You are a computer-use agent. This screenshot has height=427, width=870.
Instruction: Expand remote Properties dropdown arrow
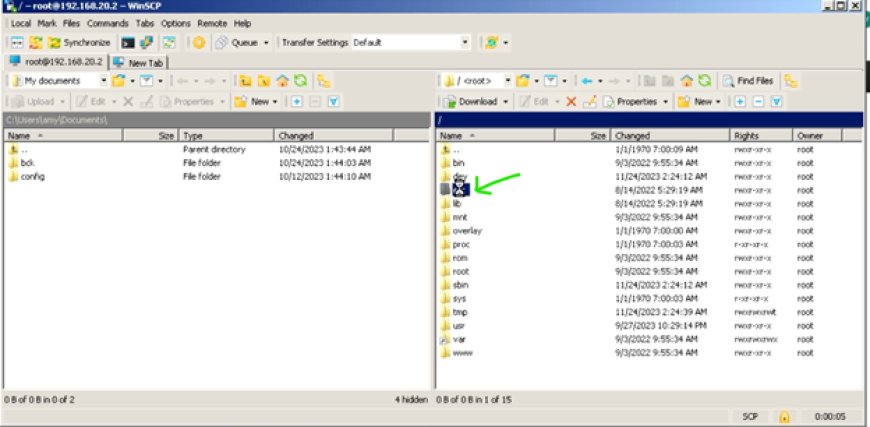(x=666, y=101)
